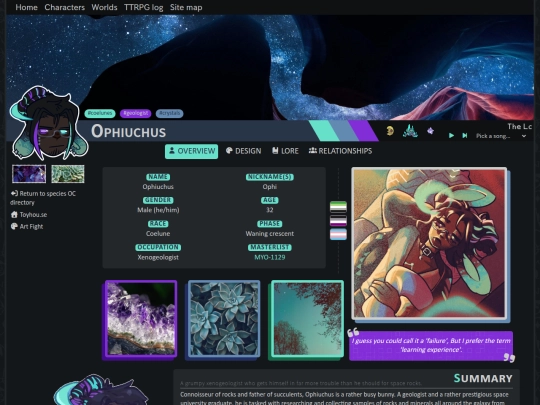540x405 pixels.
Task: Click the Relationships tab people icon
Action: point(313,150)
